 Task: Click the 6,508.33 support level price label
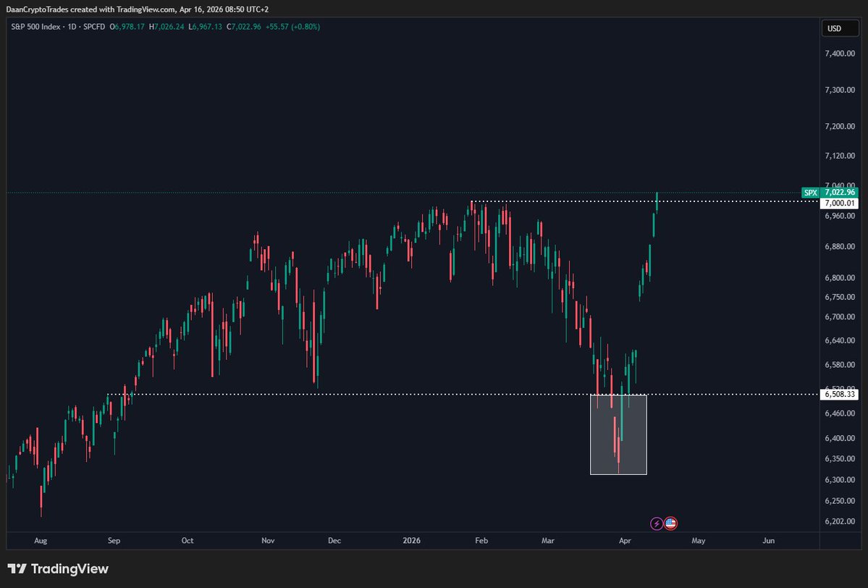pyautogui.click(x=840, y=394)
